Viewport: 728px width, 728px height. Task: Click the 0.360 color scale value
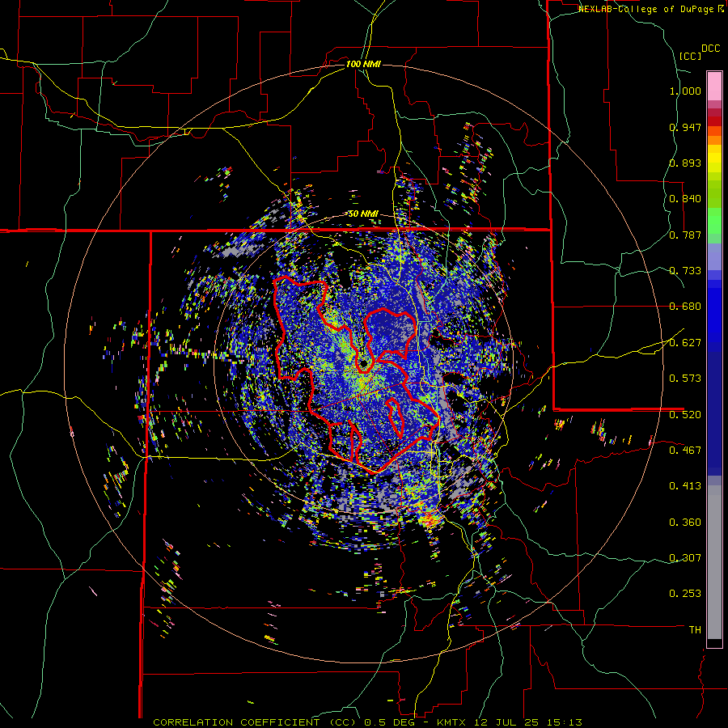click(685, 523)
